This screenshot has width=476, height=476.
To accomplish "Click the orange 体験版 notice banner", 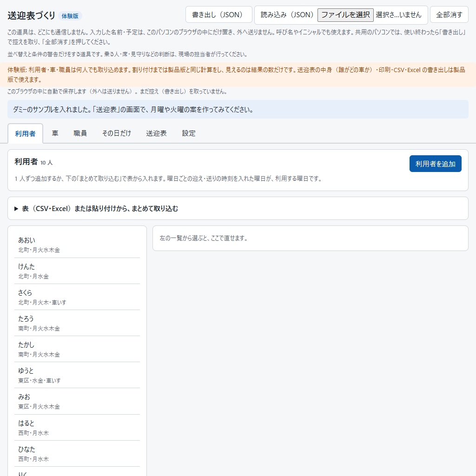I will [x=238, y=75].
